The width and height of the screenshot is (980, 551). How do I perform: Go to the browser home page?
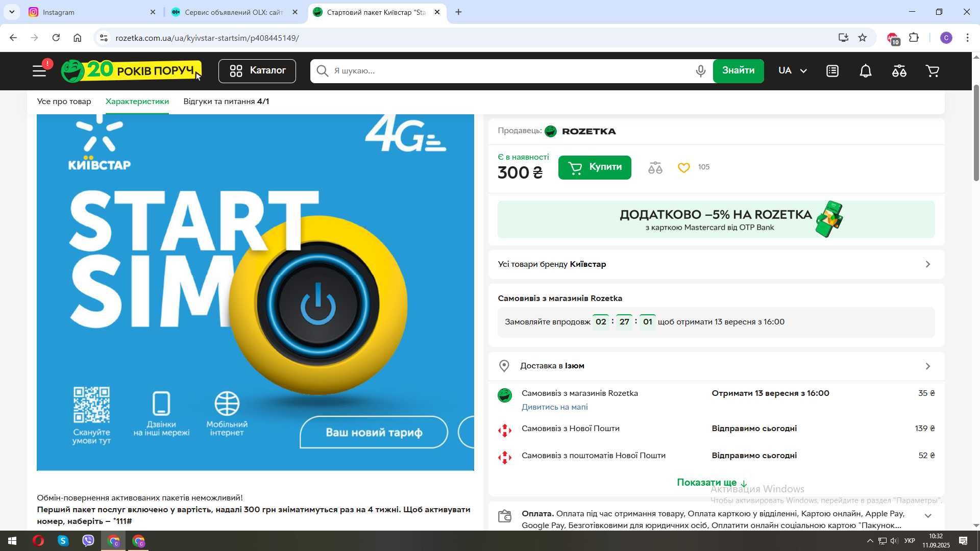[78, 38]
